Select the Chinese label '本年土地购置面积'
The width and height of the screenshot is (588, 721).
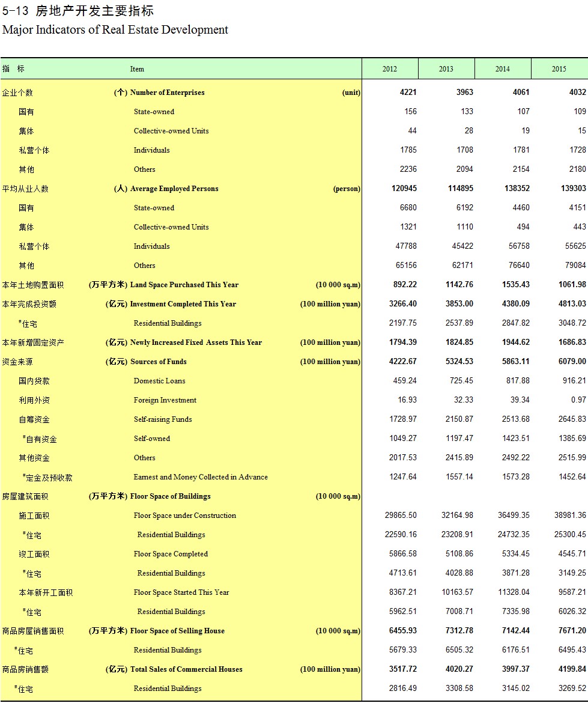coord(33,285)
